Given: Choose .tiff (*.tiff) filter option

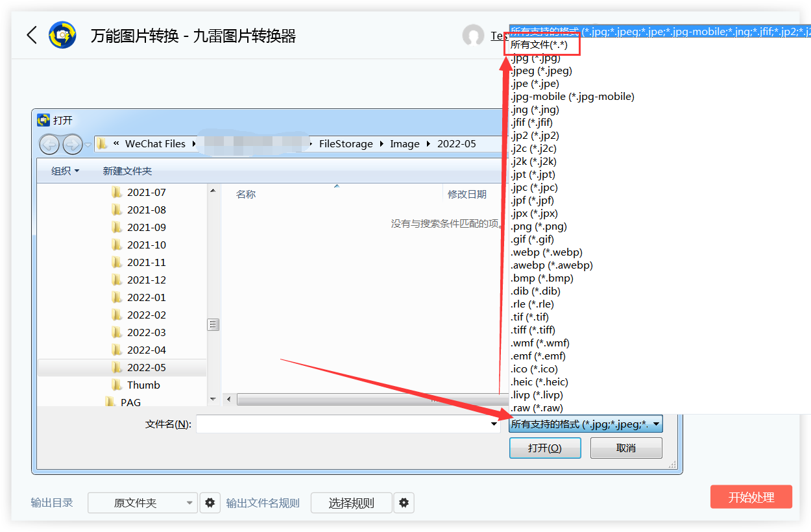Looking at the screenshot, I should click(533, 330).
